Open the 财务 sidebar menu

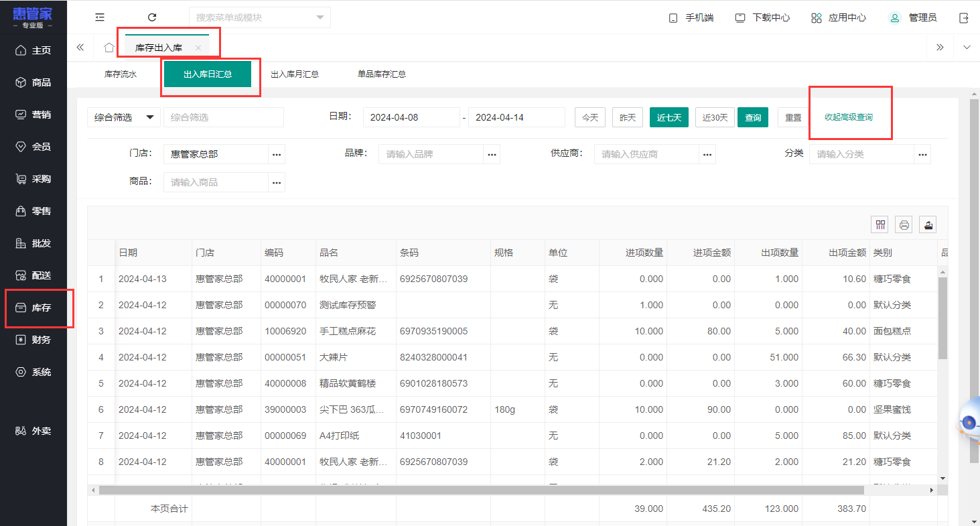point(33,340)
